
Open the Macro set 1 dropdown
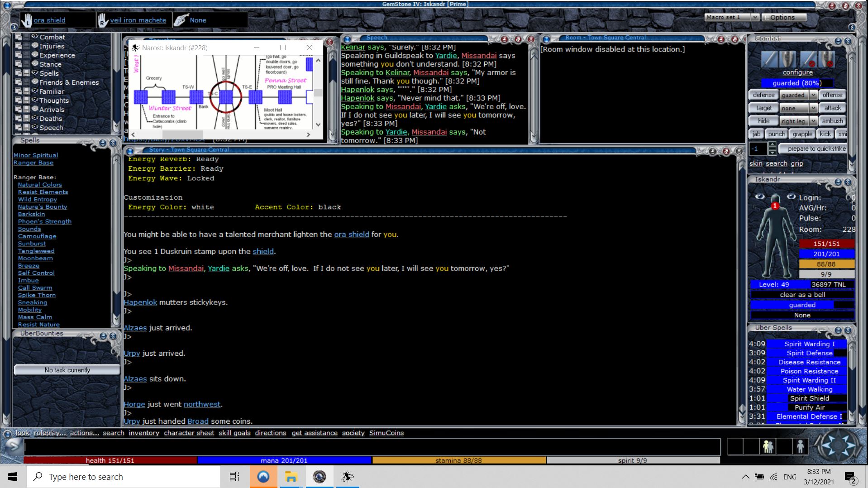(755, 17)
